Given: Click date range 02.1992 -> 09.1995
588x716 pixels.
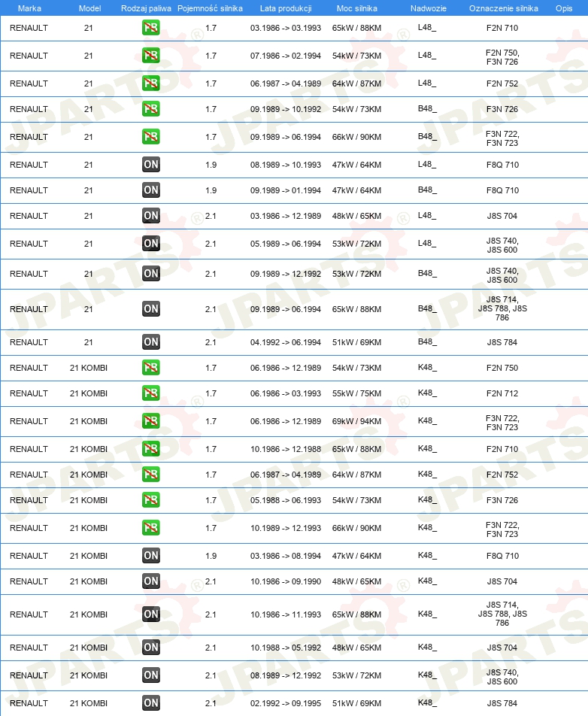Looking at the screenshot, I should click(285, 704).
